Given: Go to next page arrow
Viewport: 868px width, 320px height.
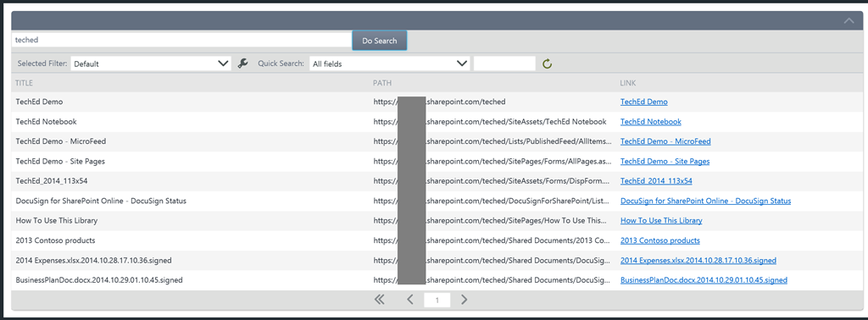Looking at the screenshot, I should pos(464,300).
